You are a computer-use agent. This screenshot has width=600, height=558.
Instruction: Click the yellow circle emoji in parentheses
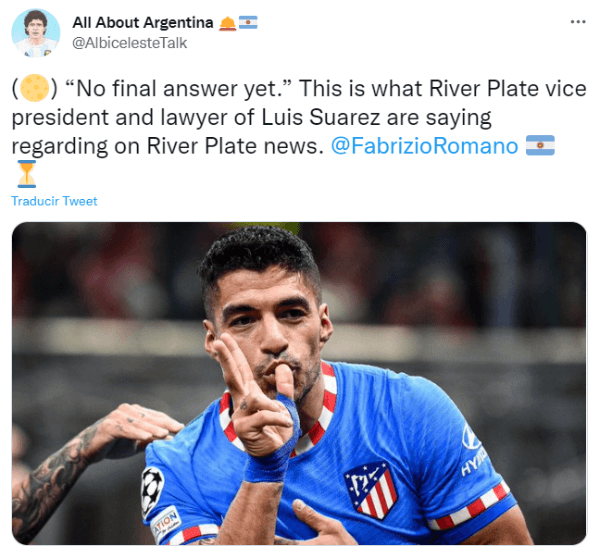coord(34,88)
